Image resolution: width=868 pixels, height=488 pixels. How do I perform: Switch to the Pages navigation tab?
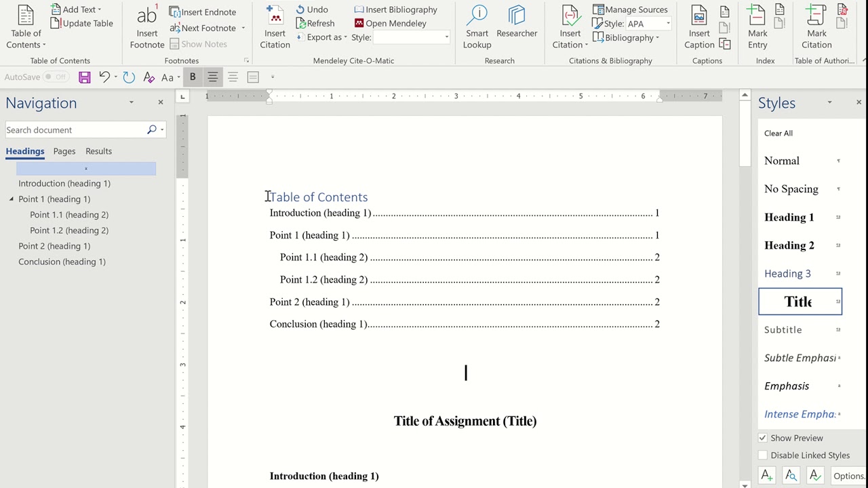click(x=64, y=151)
